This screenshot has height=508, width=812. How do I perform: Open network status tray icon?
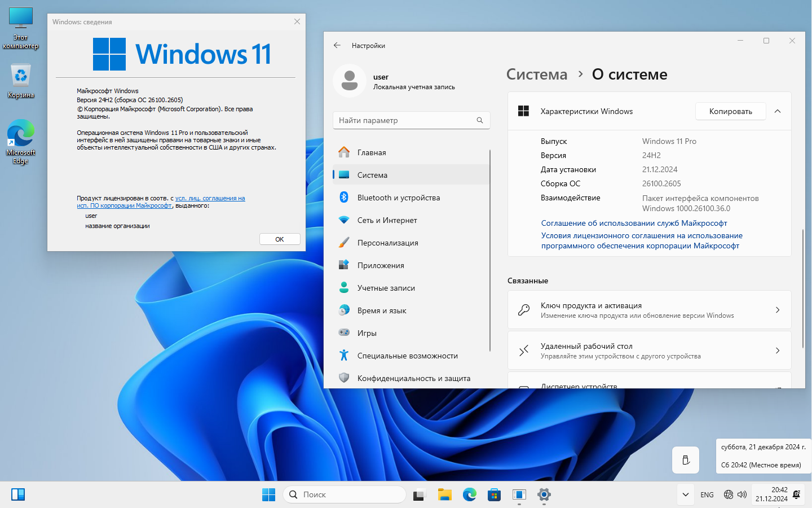(x=729, y=494)
